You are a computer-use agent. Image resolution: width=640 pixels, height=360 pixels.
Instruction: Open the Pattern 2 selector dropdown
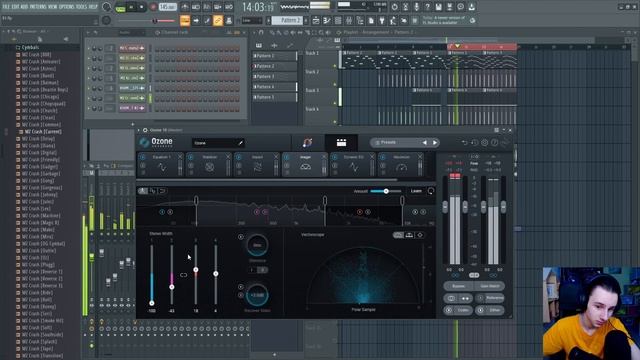coord(288,20)
